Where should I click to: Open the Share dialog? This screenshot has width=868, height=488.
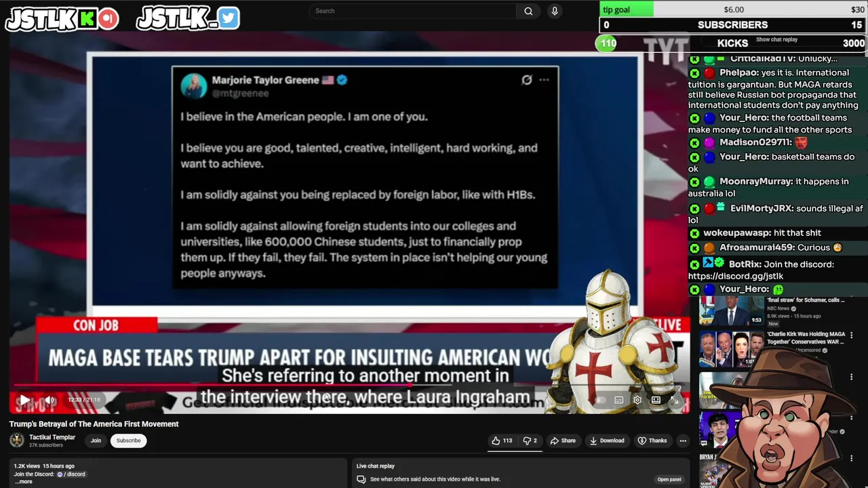(x=563, y=441)
